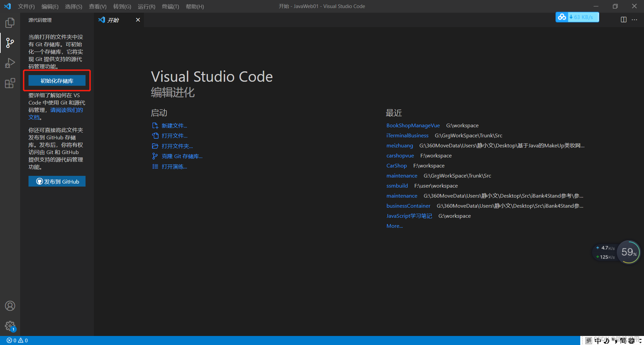Open the Accounts icon in activity bar

10,306
